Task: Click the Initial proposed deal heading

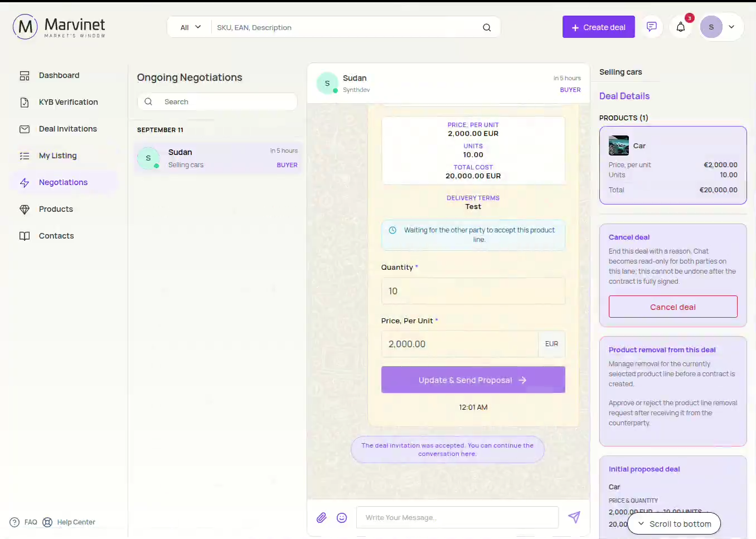Action: 644,469
